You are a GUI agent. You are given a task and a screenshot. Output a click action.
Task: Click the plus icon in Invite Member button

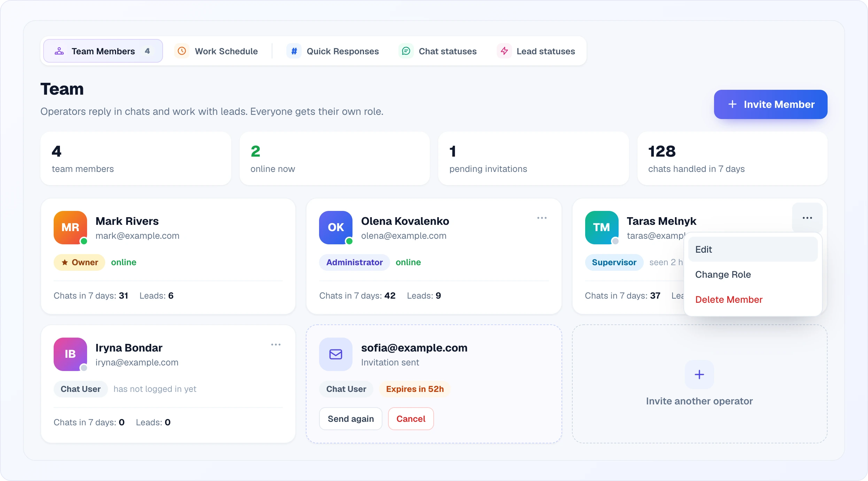pos(732,104)
